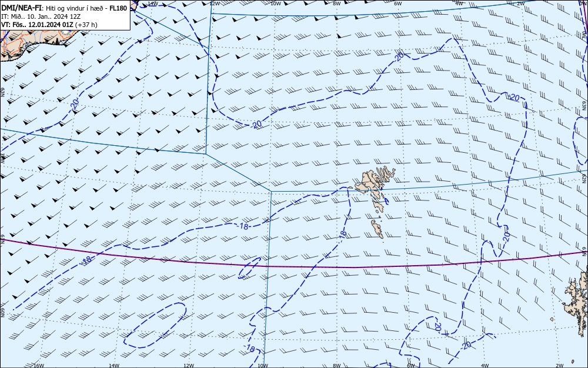588x368 pixels.
Task: Click the '62N' latitude label on the right edge
Action: (584, 178)
